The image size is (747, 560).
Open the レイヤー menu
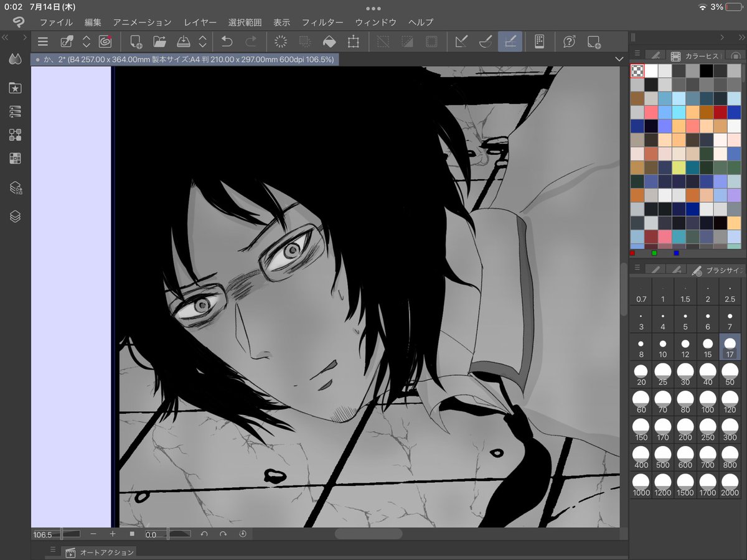point(200,22)
